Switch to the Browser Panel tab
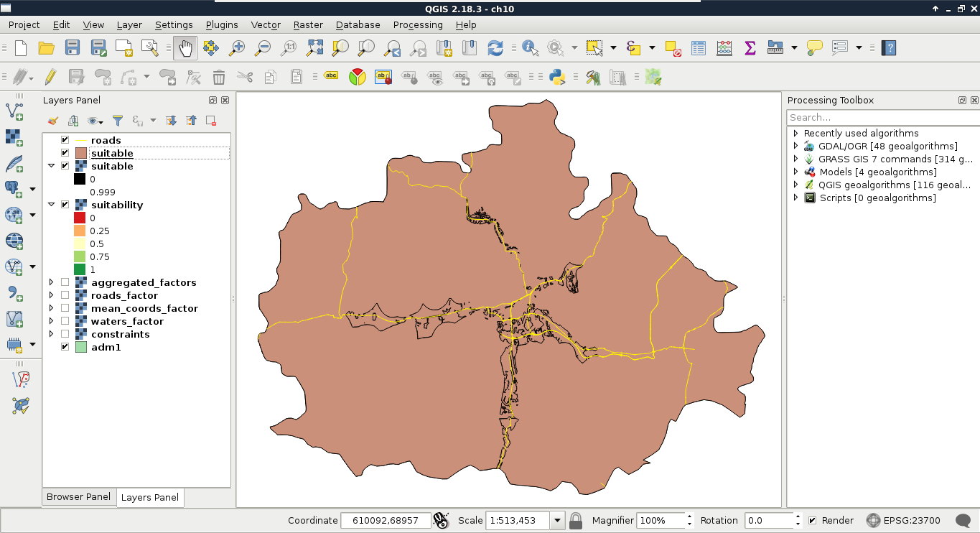 click(78, 497)
